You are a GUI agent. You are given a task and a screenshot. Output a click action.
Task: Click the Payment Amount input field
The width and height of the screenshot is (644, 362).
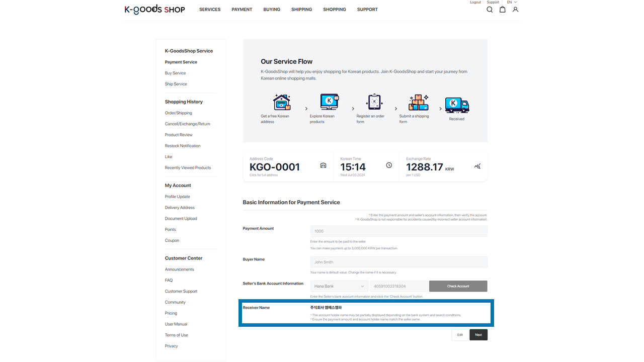[x=399, y=231]
